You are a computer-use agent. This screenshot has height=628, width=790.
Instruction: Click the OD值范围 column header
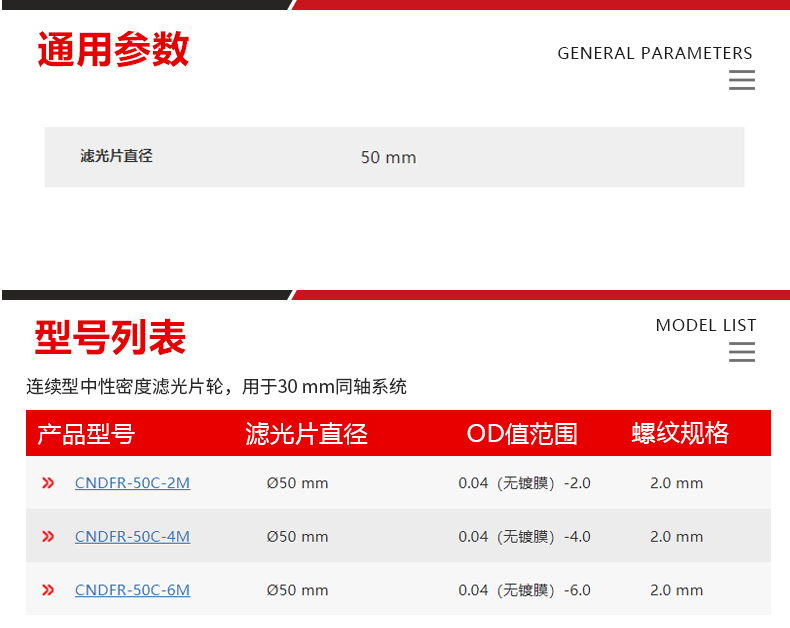pyautogui.click(x=522, y=434)
